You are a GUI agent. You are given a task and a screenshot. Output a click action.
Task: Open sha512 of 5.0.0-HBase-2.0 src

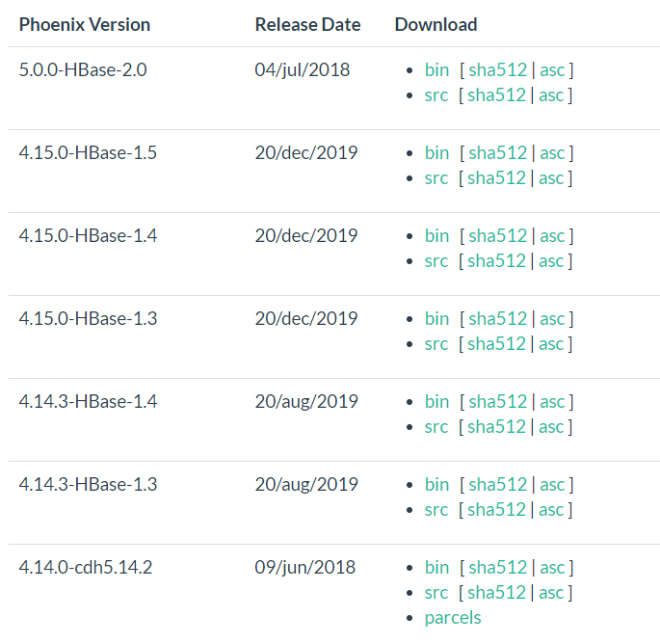click(x=496, y=95)
